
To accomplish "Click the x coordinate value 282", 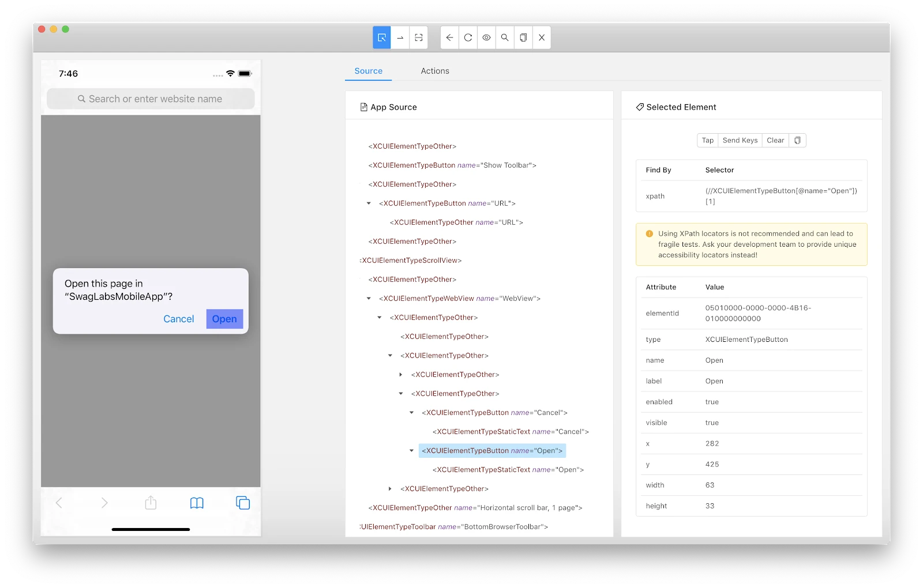I will (712, 443).
